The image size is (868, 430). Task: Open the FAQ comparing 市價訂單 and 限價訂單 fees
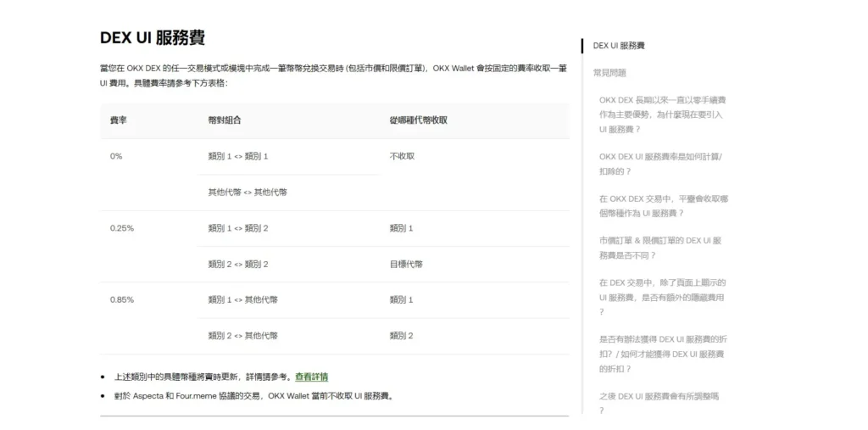click(x=659, y=248)
